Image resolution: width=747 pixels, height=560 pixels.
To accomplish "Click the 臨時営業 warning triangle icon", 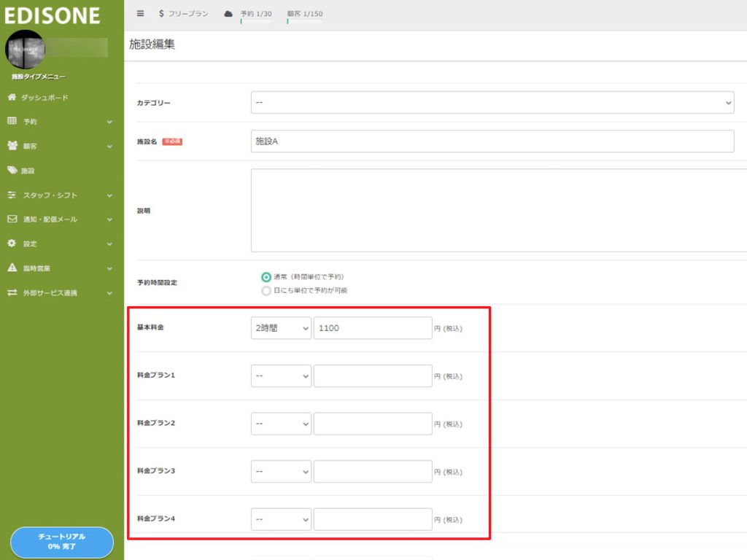I will click(x=12, y=268).
